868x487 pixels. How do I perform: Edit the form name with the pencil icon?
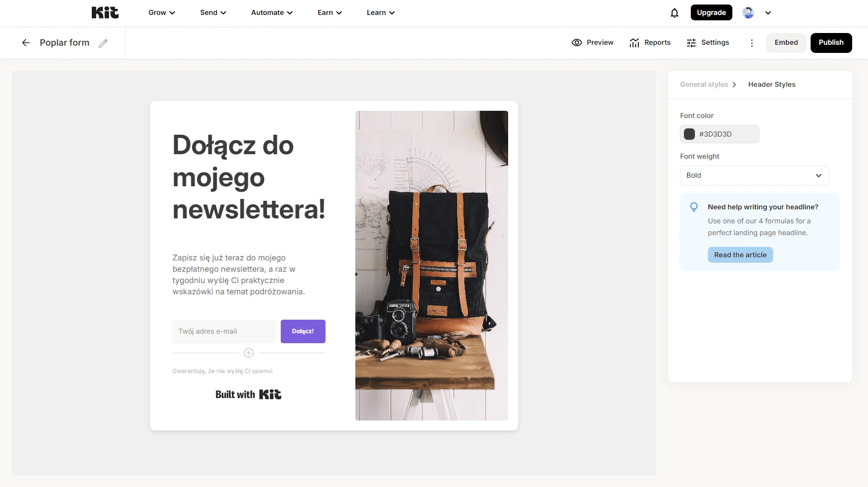tap(103, 43)
